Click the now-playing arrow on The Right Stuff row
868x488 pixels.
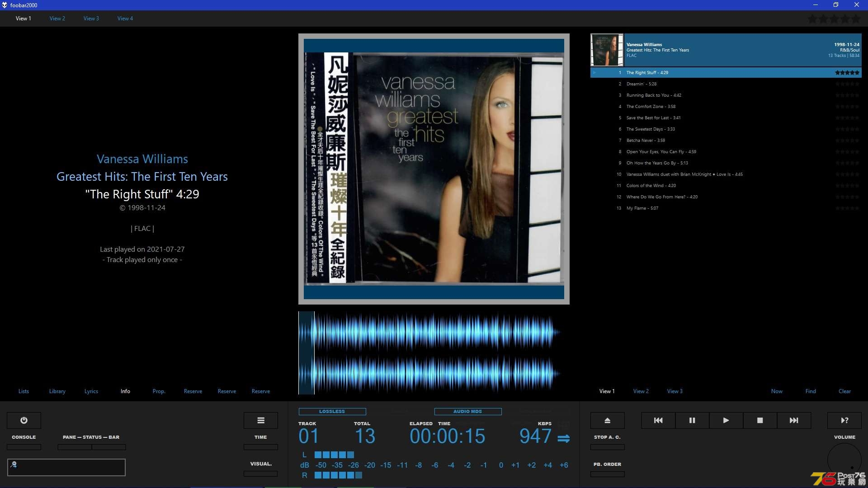click(594, 73)
